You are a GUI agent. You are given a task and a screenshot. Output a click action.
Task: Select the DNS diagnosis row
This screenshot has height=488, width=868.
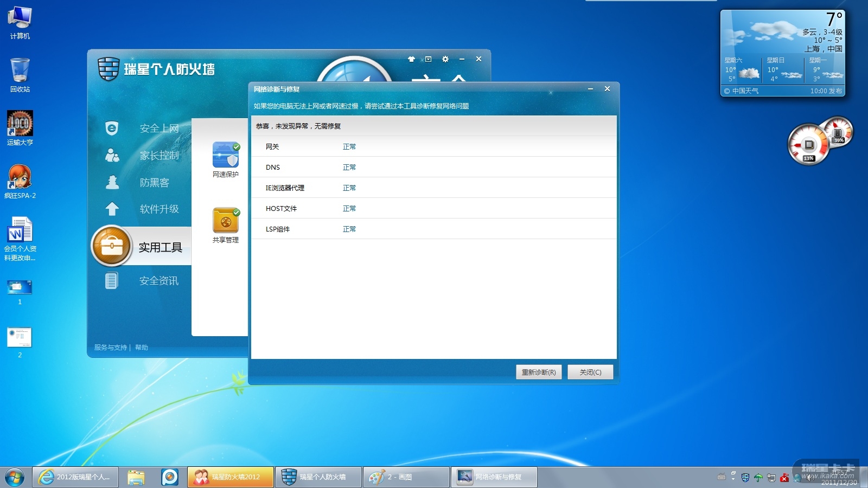click(x=434, y=167)
